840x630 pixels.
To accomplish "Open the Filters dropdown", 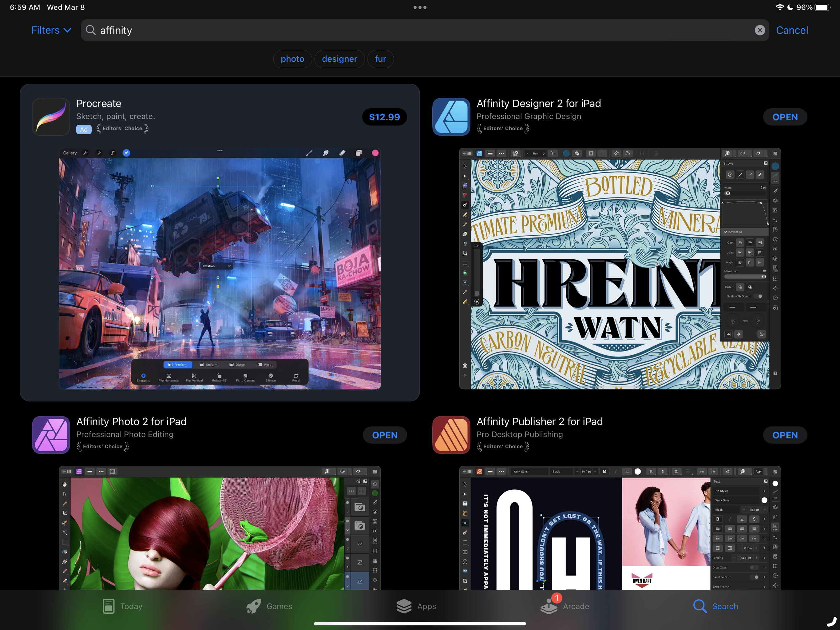I will click(x=51, y=30).
